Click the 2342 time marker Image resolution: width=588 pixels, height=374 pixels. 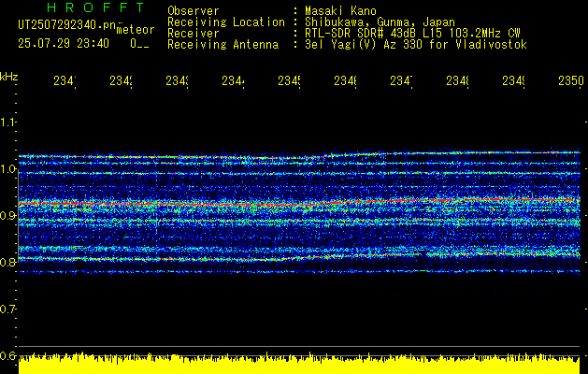(121, 81)
